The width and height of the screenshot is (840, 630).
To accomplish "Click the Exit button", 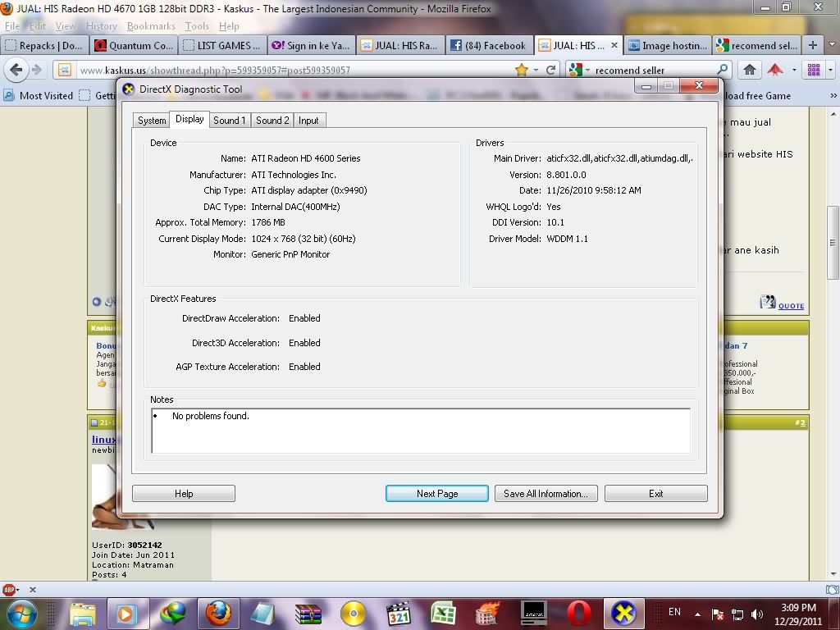I will tap(655, 493).
